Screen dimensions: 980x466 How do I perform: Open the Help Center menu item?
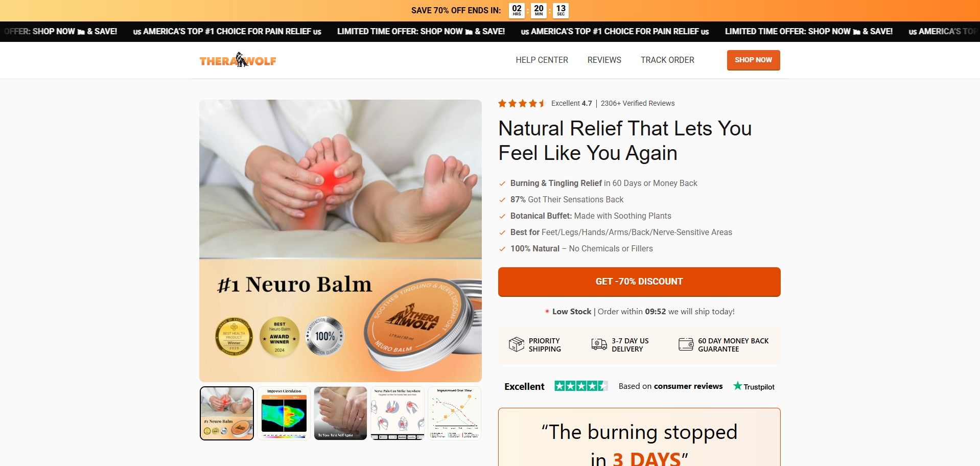coord(542,60)
